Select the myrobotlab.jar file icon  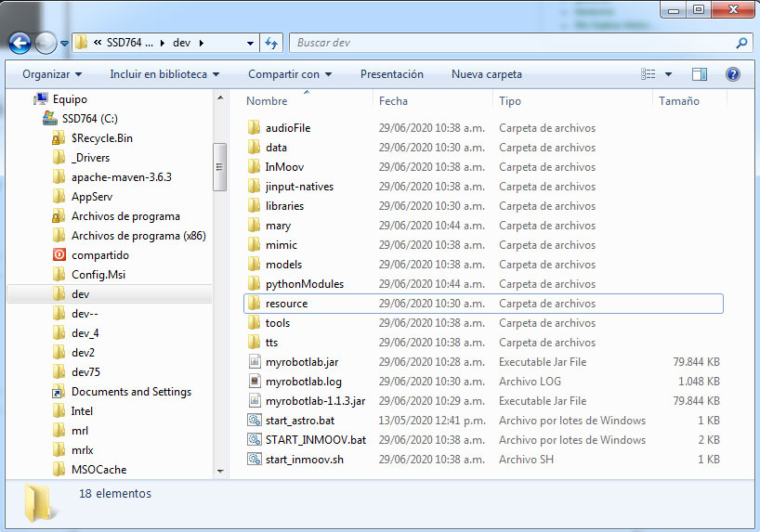coord(256,362)
